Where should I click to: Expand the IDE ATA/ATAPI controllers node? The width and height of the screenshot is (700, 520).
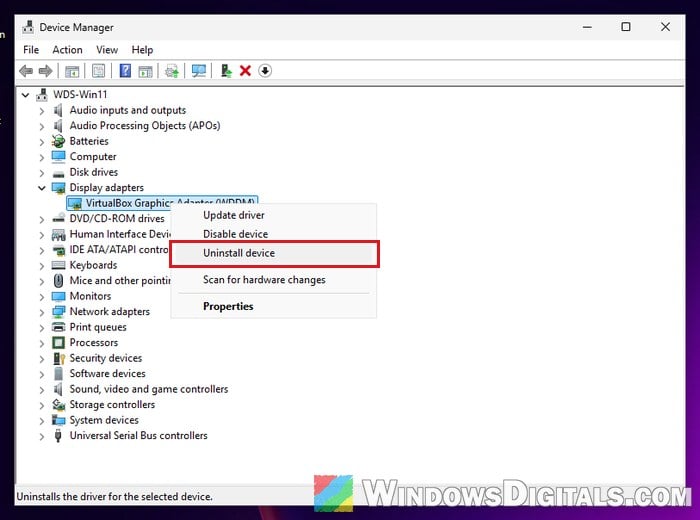point(42,250)
